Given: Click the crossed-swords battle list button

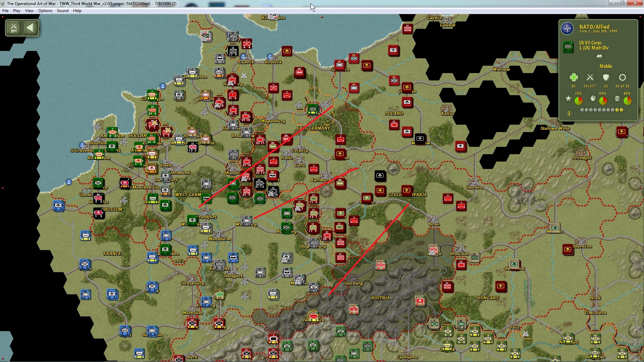Looking at the screenshot, I should (14, 28).
